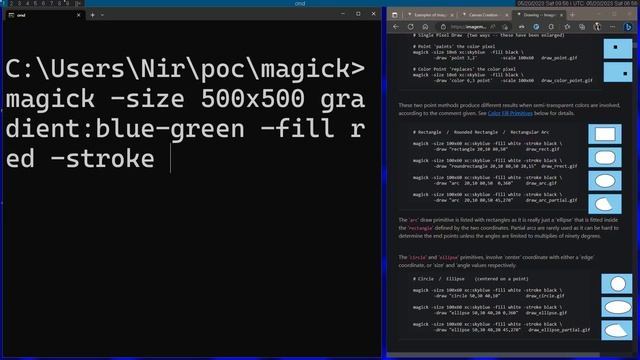Screen dimensions: 640x360
Task: Open Edge Settings and more menu
Action: tap(612, 27)
